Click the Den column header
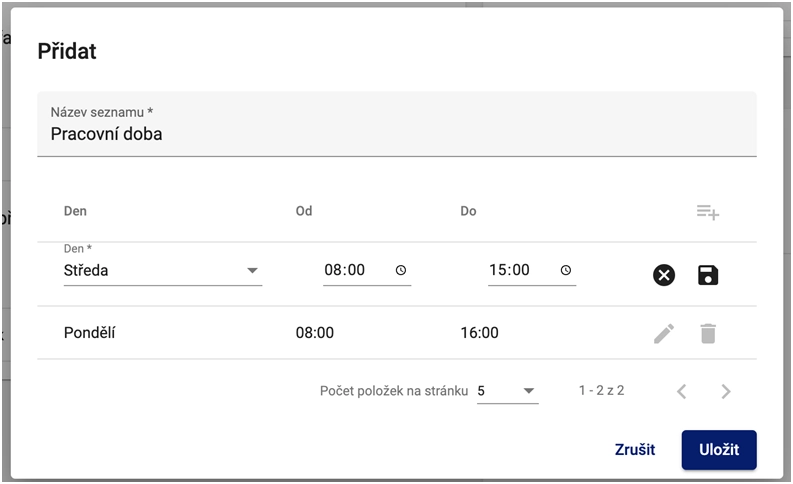793x484 pixels. pos(75,211)
